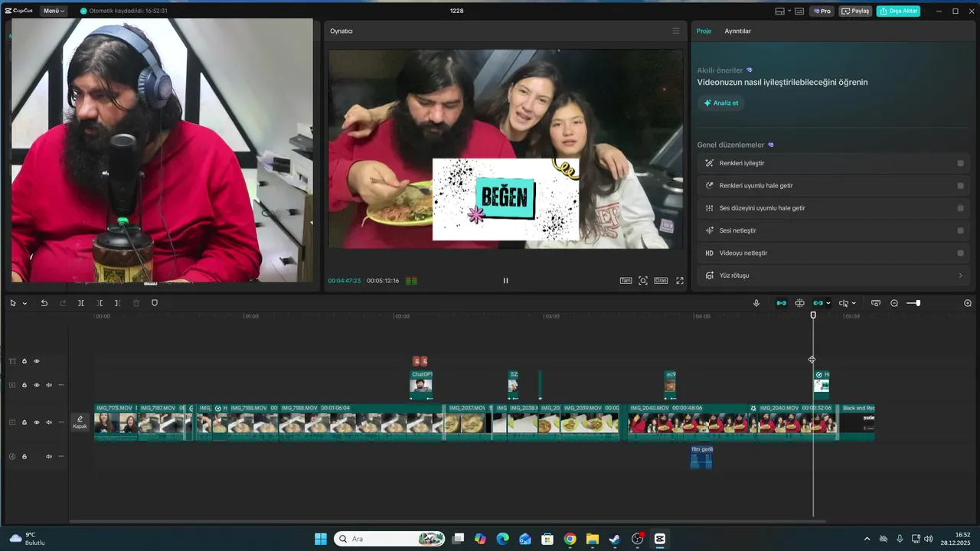Switch to the Proje tab
Screen dimensions: 980x551
tap(704, 31)
